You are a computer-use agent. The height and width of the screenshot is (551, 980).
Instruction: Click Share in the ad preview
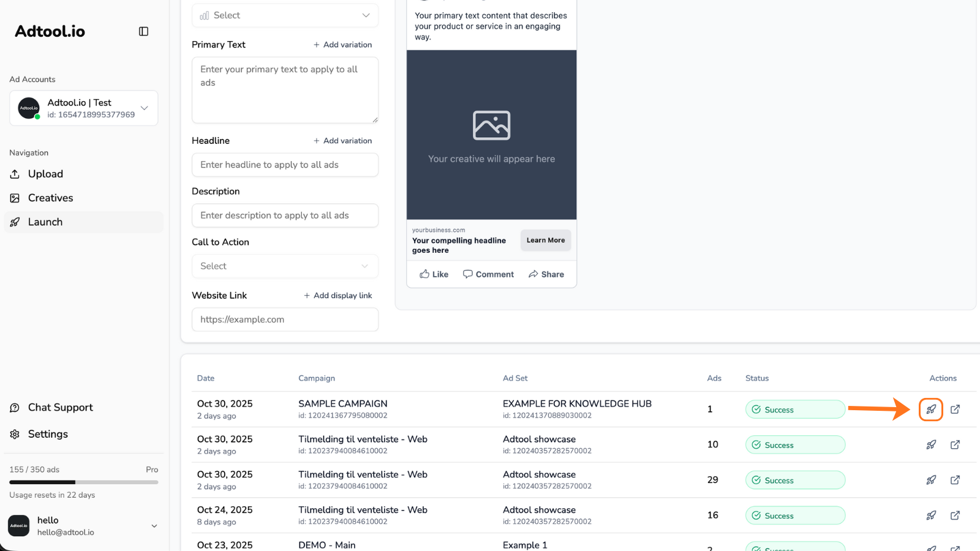(x=546, y=274)
